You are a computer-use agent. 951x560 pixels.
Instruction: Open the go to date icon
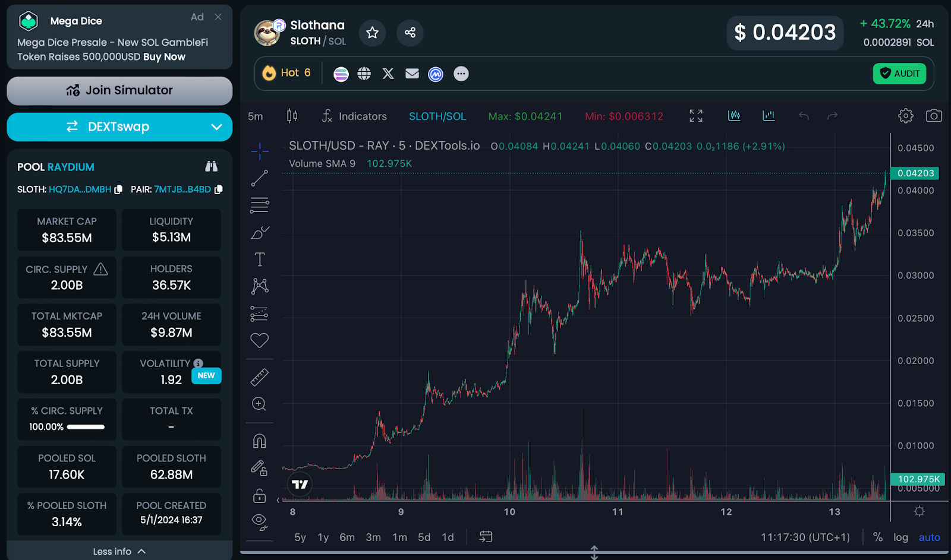[486, 537]
